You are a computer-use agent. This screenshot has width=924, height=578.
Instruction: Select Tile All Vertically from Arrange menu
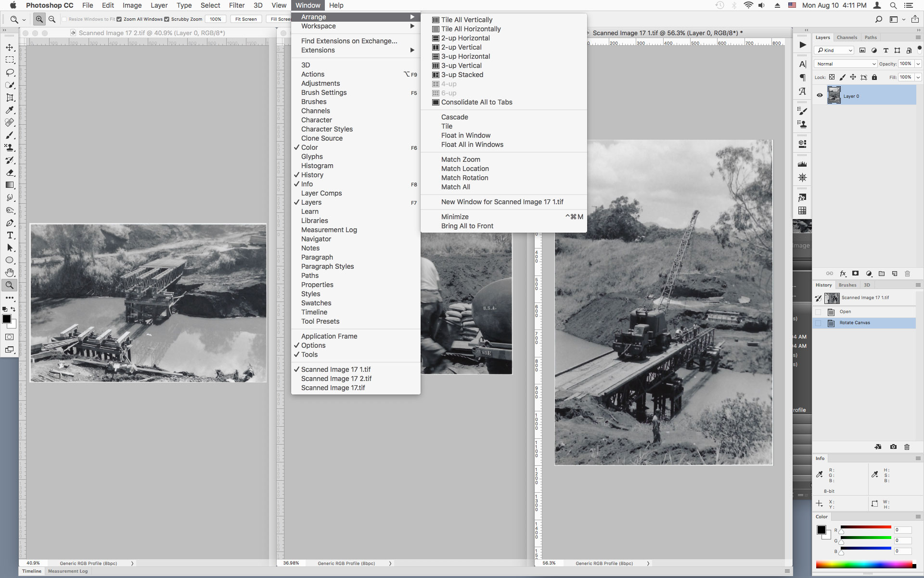point(466,20)
